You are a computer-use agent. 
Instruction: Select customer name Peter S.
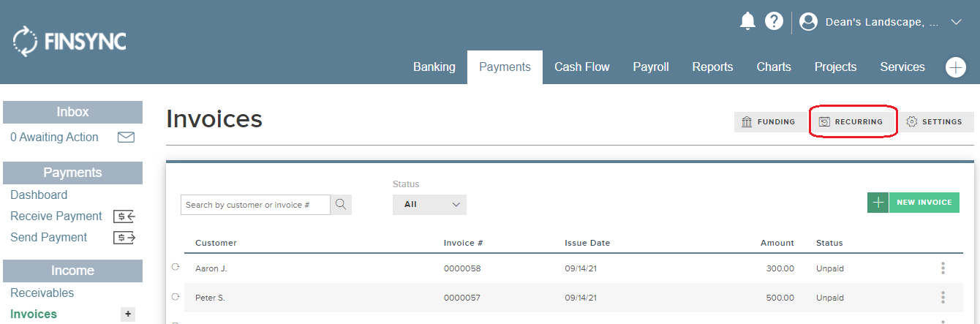[210, 298]
